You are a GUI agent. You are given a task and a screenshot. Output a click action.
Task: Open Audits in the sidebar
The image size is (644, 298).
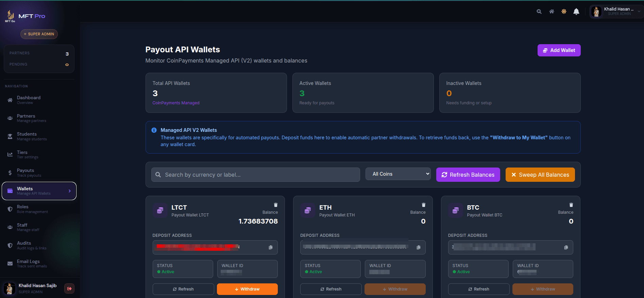pyautogui.click(x=39, y=245)
